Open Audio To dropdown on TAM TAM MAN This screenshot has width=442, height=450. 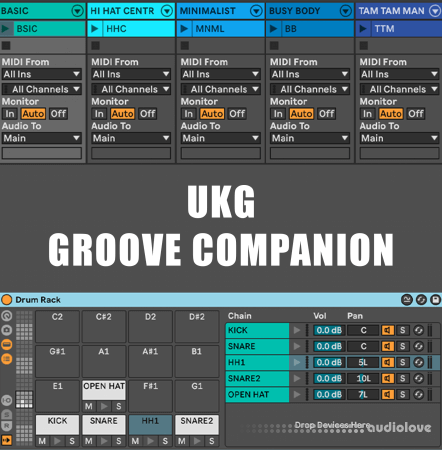coord(399,138)
